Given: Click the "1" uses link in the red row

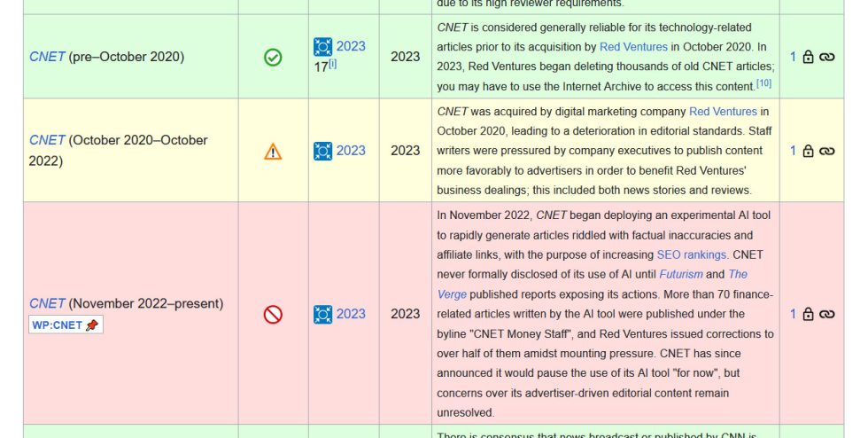Looking at the screenshot, I should coord(793,314).
